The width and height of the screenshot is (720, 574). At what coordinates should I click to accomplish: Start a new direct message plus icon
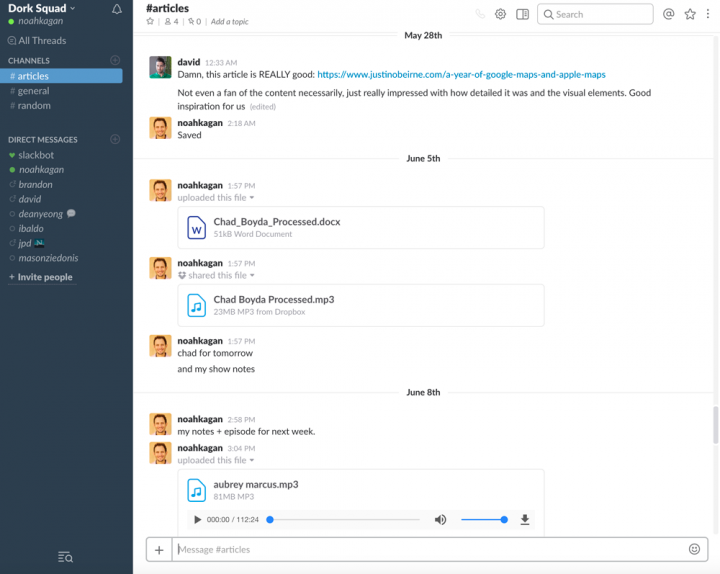(x=115, y=139)
